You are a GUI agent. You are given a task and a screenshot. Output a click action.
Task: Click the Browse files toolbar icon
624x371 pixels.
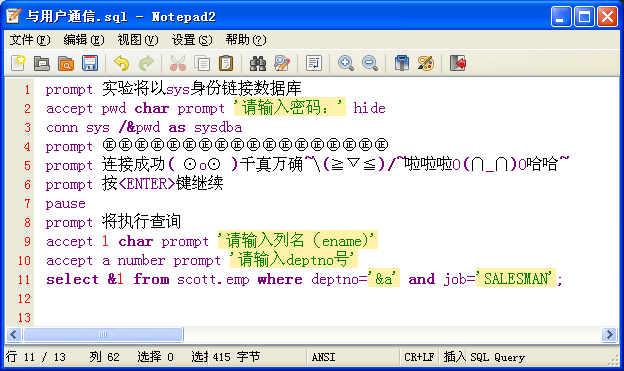click(x=66, y=63)
